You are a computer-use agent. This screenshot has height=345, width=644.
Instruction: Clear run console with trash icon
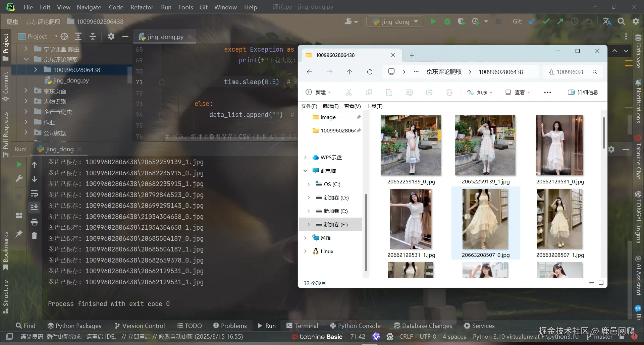click(x=34, y=236)
